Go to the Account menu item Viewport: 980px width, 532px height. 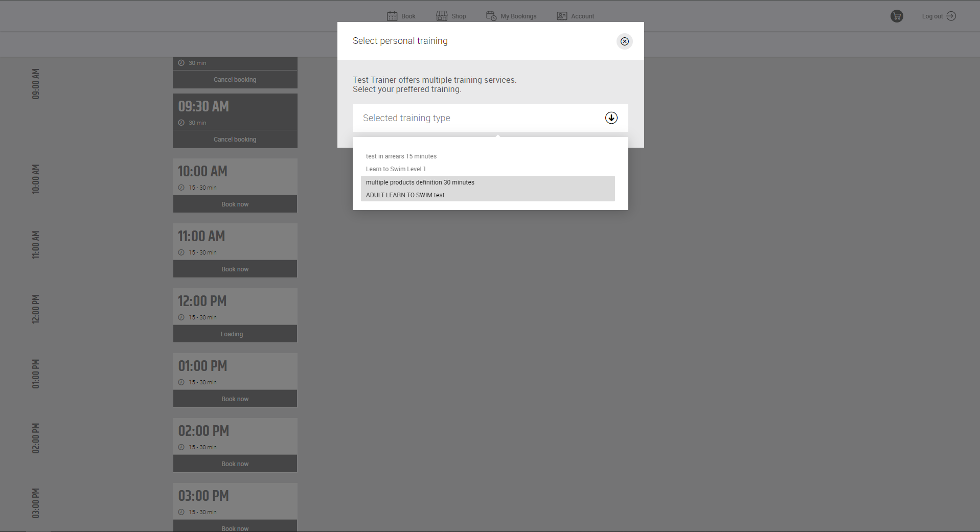(582, 16)
